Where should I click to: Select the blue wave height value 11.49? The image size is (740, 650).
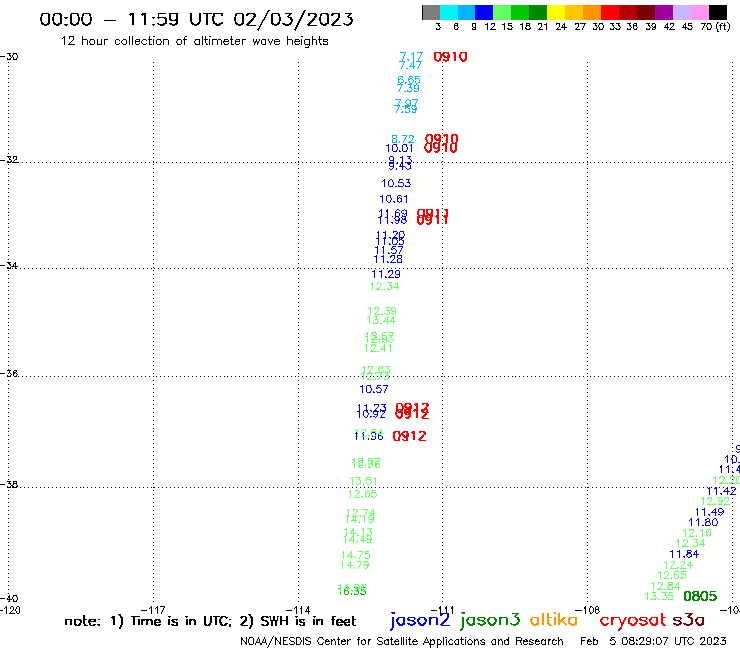[709, 512]
